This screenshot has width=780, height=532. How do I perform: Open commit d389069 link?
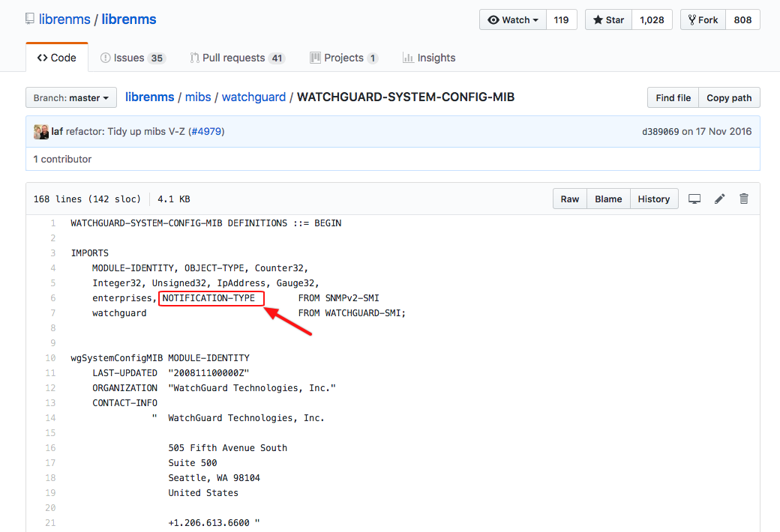(660, 131)
